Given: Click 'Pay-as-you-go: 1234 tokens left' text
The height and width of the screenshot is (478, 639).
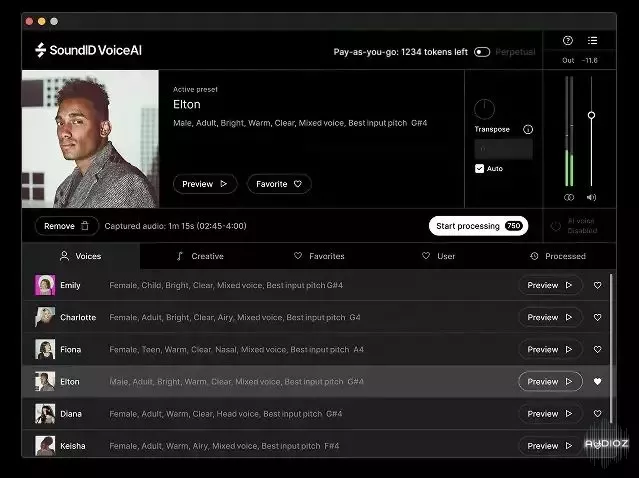Looking at the screenshot, I should pyautogui.click(x=401, y=52).
